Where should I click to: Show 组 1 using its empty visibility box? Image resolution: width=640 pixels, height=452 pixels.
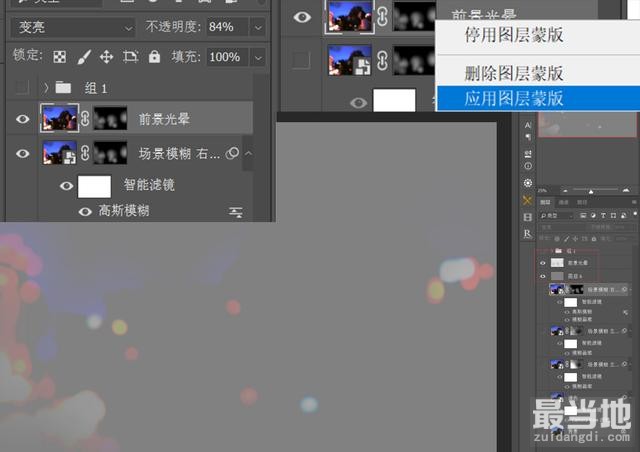pos(22,87)
